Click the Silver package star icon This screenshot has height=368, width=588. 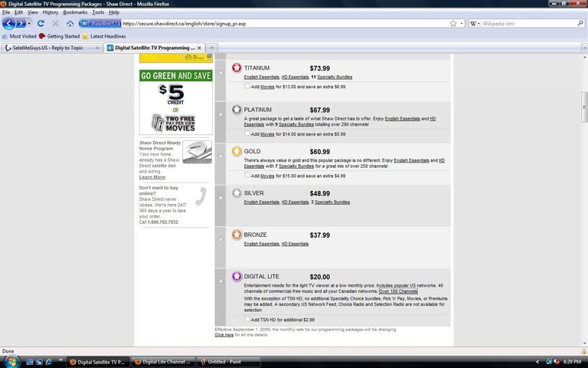tap(237, 192)
